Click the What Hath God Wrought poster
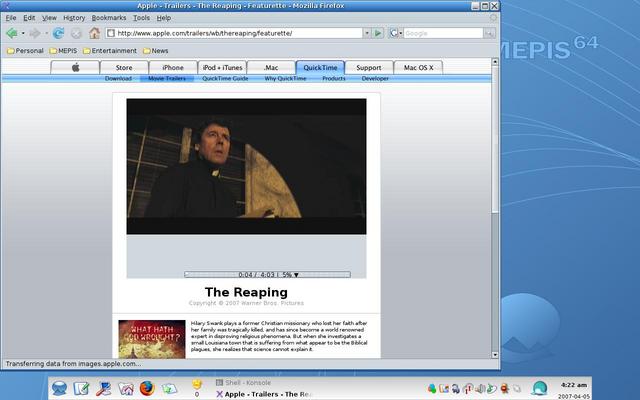The height and width of the screenshot is (400, 640). tap(152, 339)
